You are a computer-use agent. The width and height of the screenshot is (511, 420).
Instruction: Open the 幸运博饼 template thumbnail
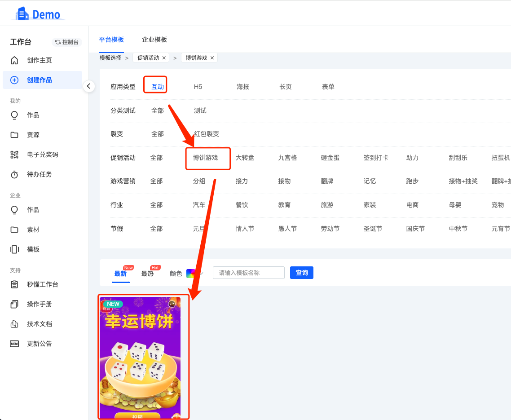[140, 358]
